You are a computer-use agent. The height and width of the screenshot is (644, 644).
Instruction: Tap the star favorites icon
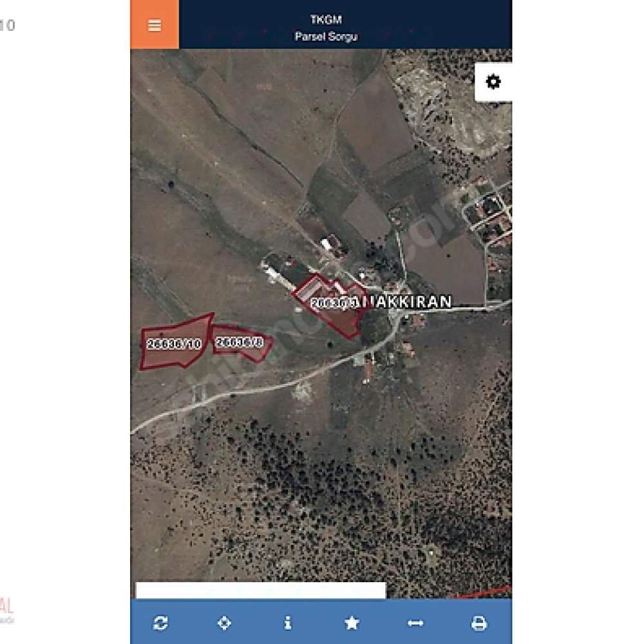pyautogui.click(x=352, y=623)
